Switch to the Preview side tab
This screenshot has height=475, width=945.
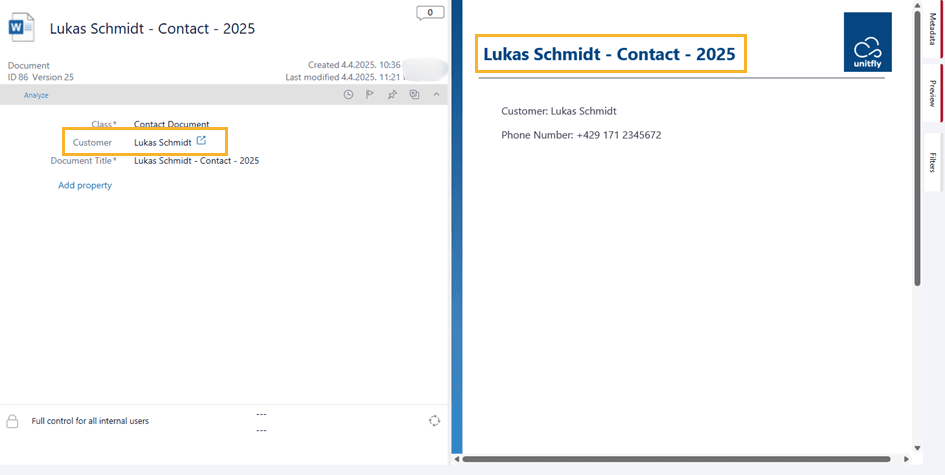point(932,93)
